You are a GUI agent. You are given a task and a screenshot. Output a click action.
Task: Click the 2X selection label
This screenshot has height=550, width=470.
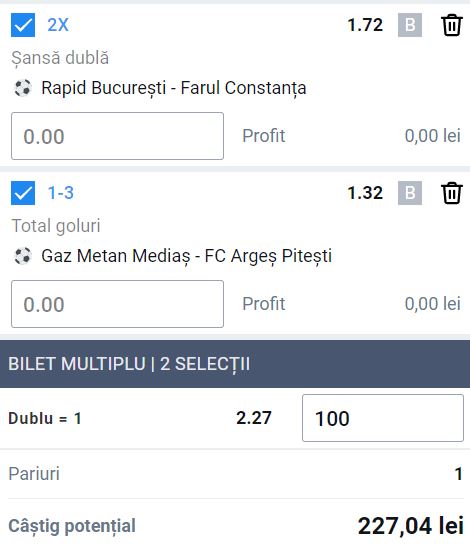click(58, 25)
